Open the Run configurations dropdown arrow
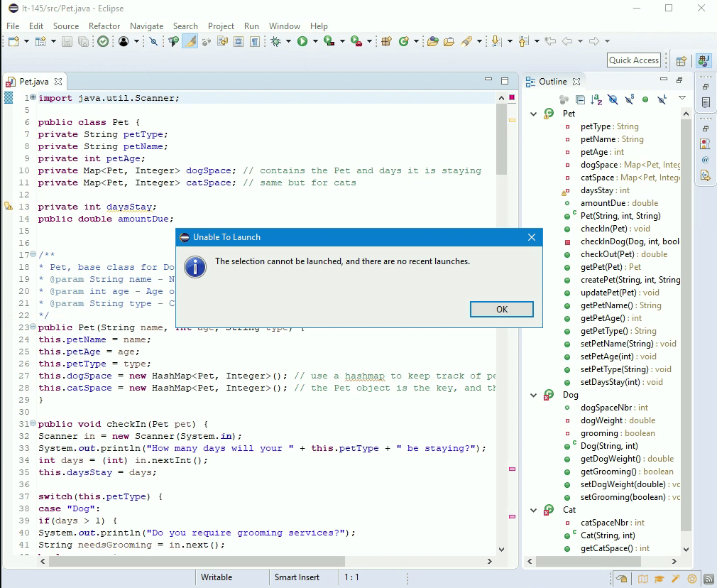Image resolution: width=717 pixels, height=588 pixels. (314, 41)
